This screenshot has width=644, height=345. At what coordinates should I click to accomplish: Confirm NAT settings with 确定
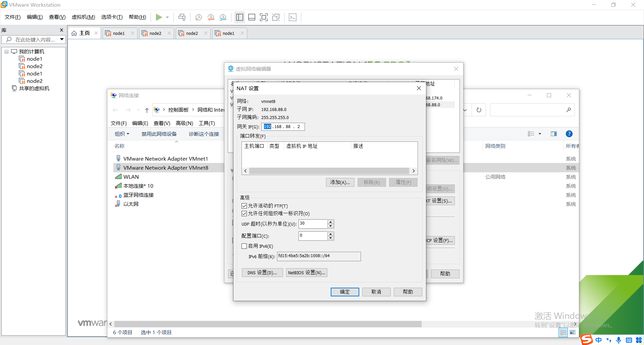tap(345, 292)
